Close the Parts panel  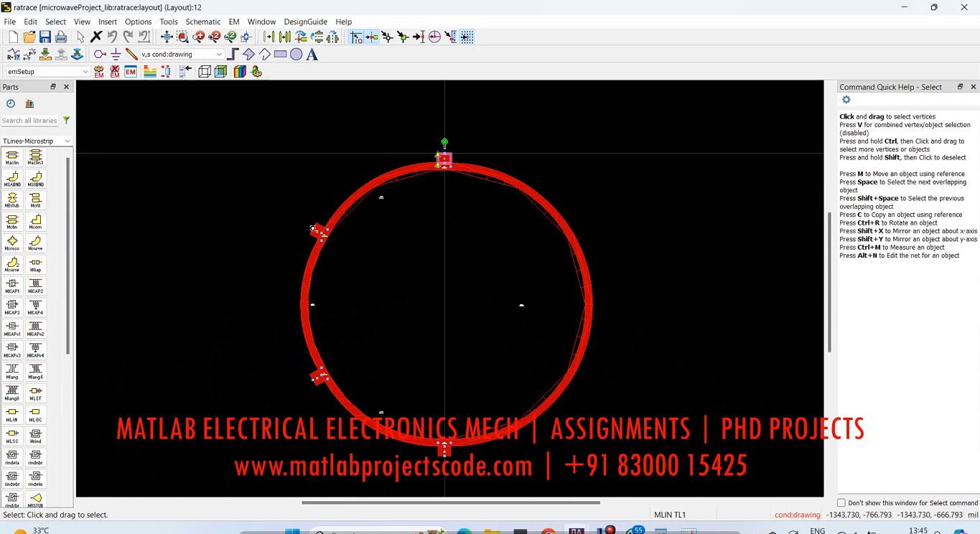(66, 87)
